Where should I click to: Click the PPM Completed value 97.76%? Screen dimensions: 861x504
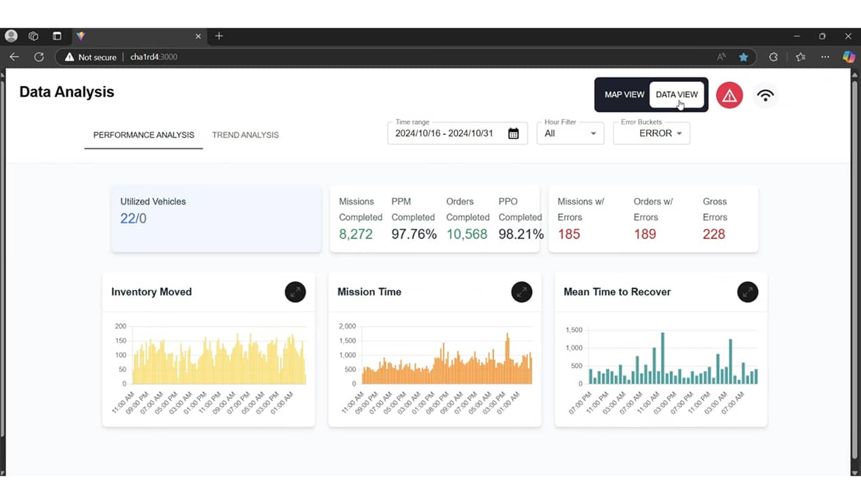[x=414, y=234]
